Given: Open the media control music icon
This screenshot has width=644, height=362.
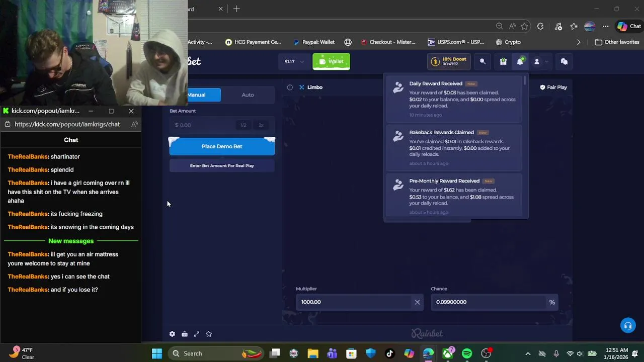Looking at the screenshot, I should (x=558, y=26).
